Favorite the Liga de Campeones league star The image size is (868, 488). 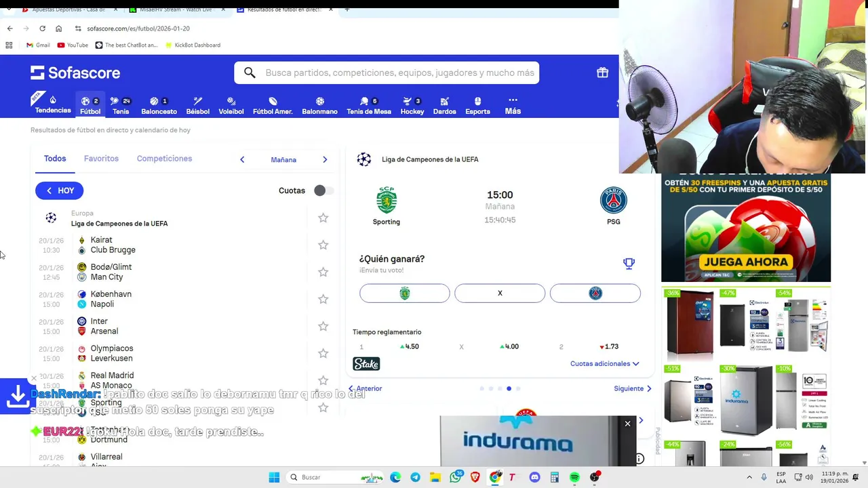point(323,218)
